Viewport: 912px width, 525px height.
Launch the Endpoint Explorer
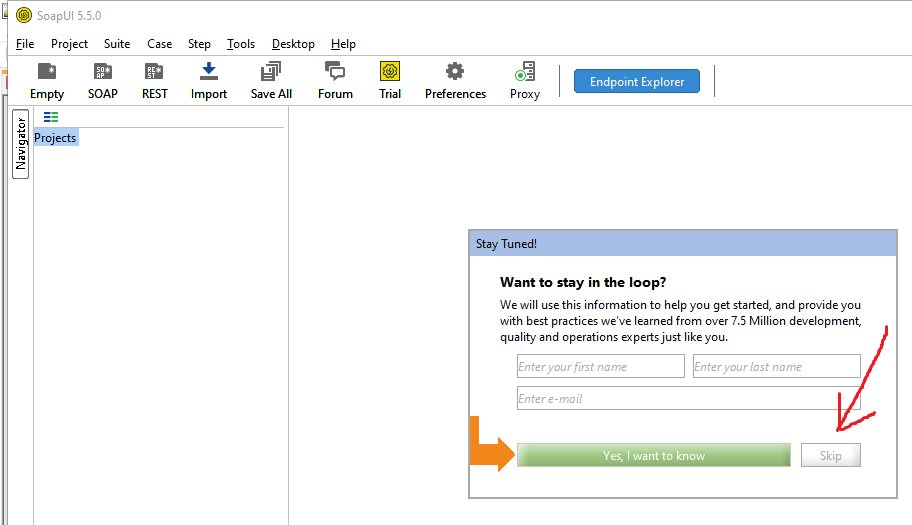(x=637, y=81)
